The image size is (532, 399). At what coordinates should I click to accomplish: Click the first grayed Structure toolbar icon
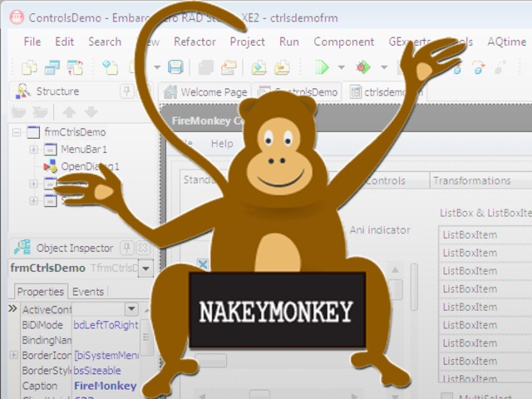[18, 111]
